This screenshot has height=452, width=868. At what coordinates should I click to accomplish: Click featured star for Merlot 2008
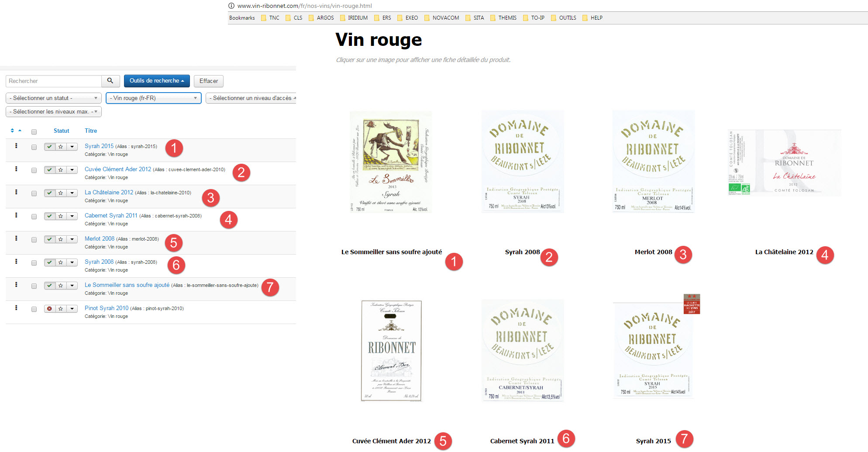click(x=61, y=239)
